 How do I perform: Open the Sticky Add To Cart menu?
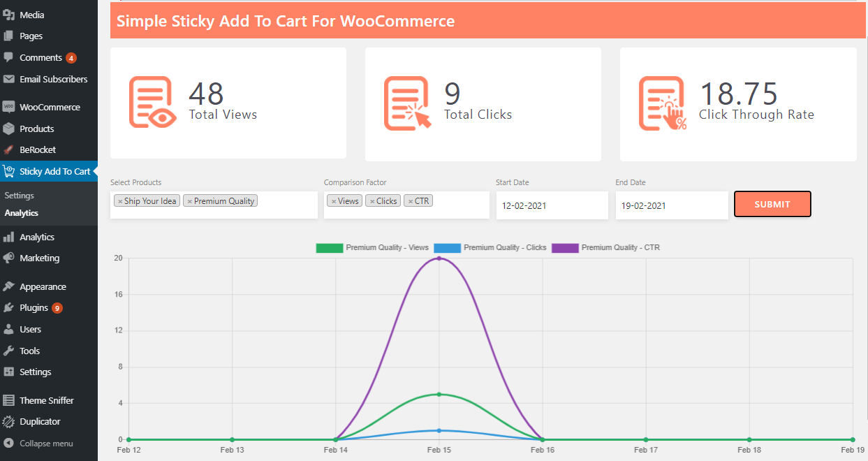coord(49,171)
